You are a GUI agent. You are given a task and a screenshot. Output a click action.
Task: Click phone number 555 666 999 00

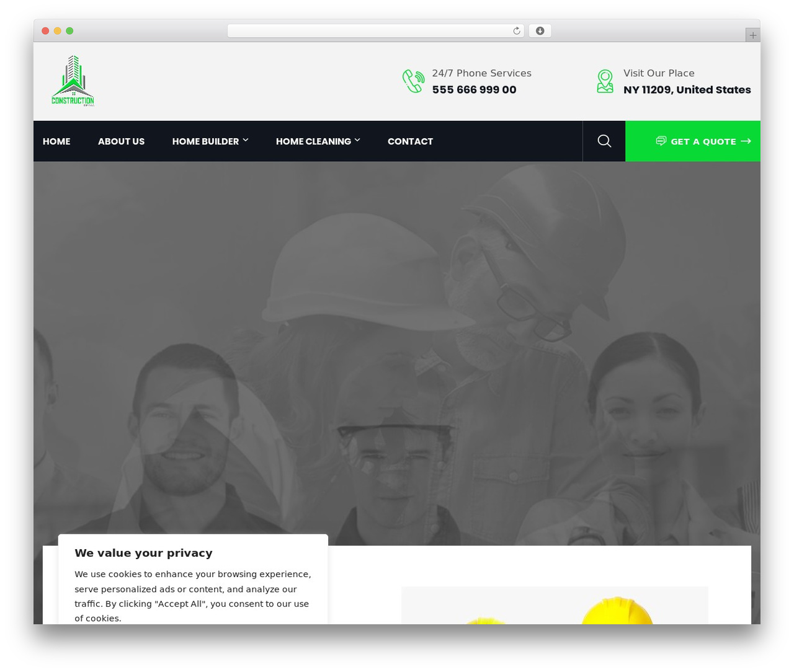474,90
